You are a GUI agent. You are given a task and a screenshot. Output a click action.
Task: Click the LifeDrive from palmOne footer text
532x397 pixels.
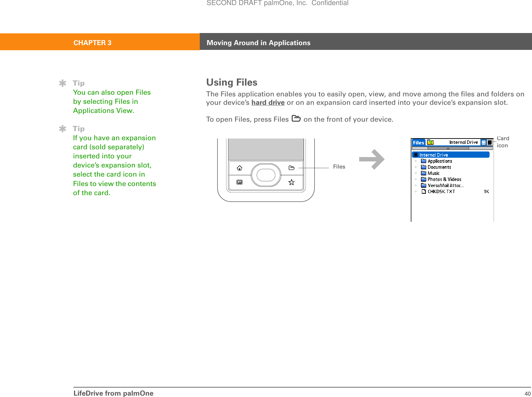113,393
